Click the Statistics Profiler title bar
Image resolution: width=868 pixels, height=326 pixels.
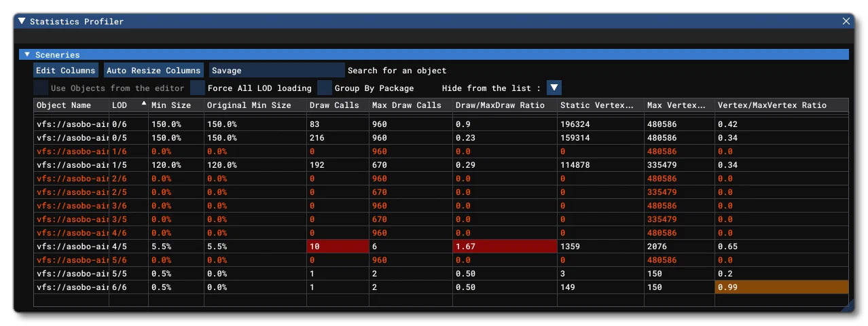tap(433, 21)
